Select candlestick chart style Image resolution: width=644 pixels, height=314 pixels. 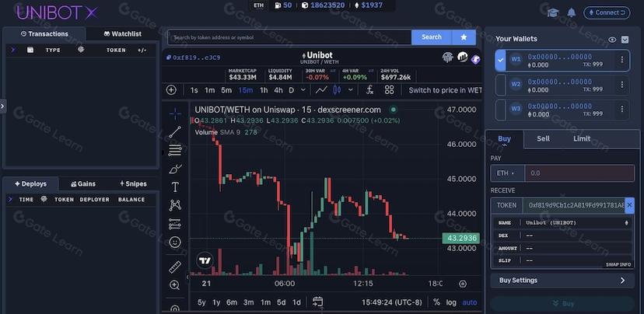tap(337, 90)
